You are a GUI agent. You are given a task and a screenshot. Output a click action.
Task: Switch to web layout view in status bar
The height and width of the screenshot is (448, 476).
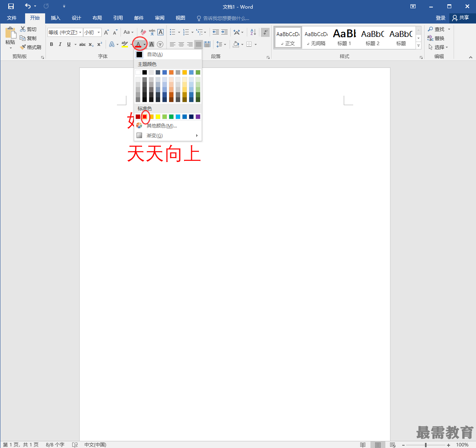[393, 444]
